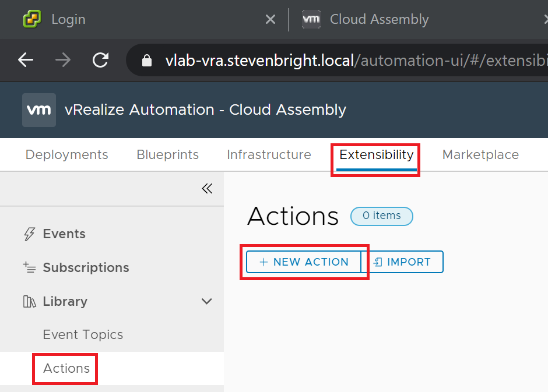548x392 pixels.
Task: Open the Marketplace tab
Action: point(480,155)
